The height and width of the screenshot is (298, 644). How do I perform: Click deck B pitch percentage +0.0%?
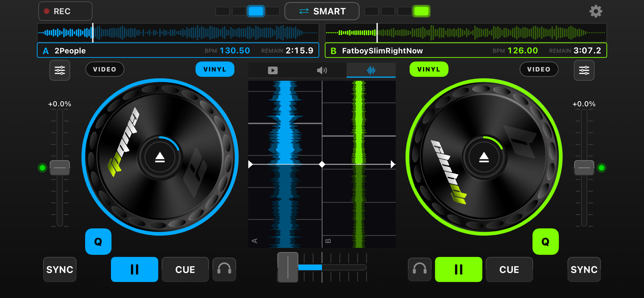click(x=584, y=104)
